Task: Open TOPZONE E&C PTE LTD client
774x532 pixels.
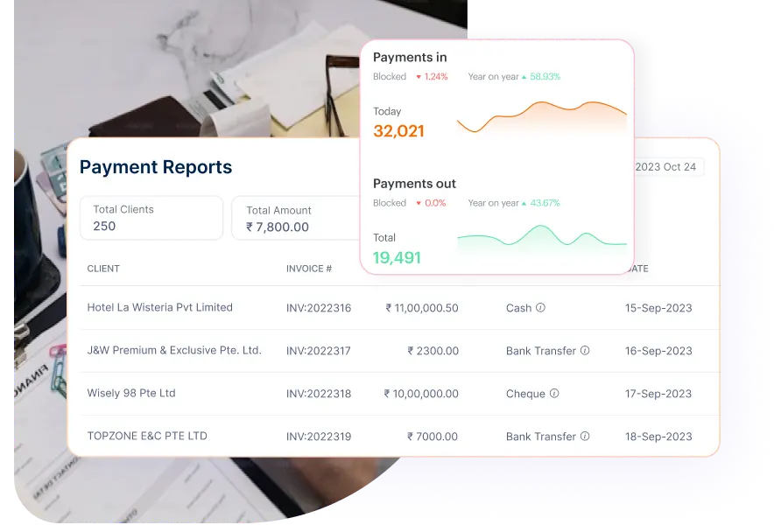Action: [147, 437]
